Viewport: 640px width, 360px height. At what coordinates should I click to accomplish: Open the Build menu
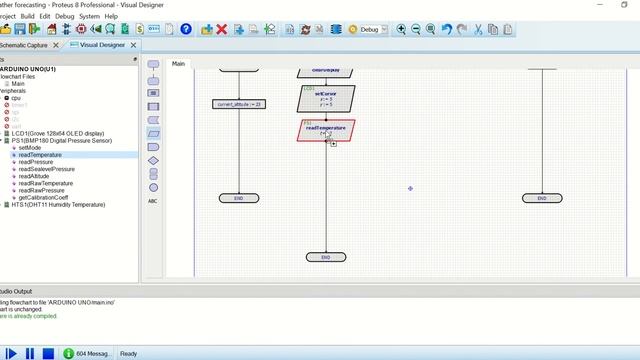tap(27, 16)
